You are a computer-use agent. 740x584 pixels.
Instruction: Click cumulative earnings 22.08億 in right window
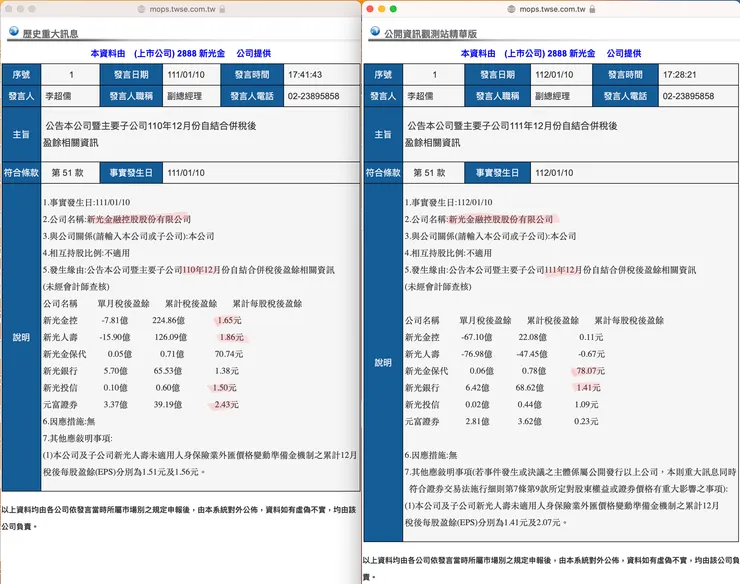tap(532, 338)
